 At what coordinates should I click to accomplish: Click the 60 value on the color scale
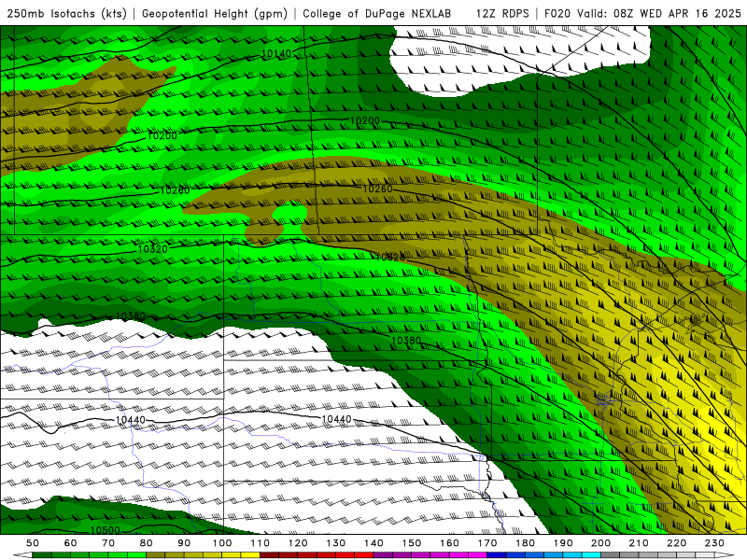point(71,543)
